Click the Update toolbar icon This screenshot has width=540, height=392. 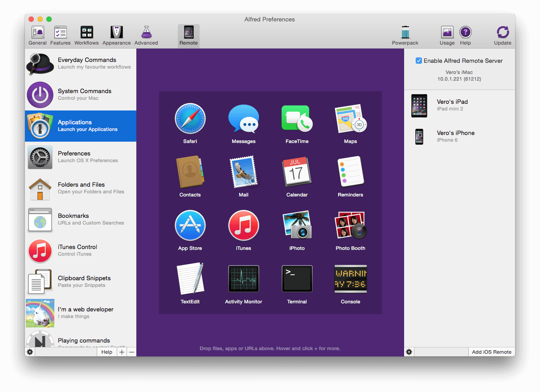tap(503, 35)
